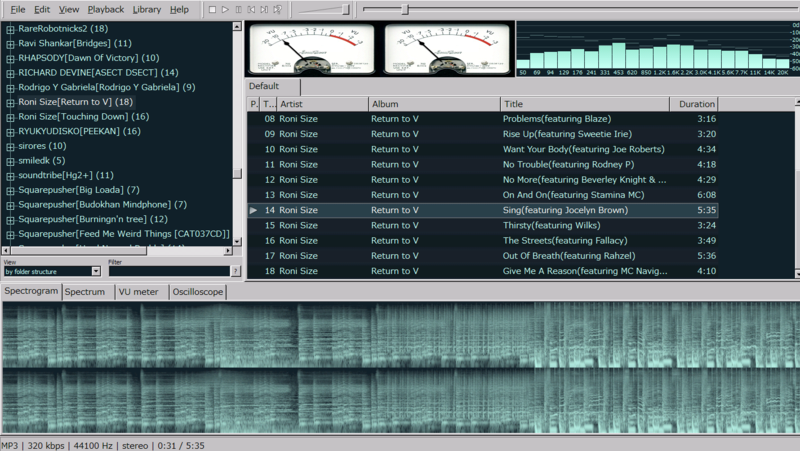Expand Roni Size[Return to V] node
Viewport: 800px width, 451px height.
click(x=10, y=103)
